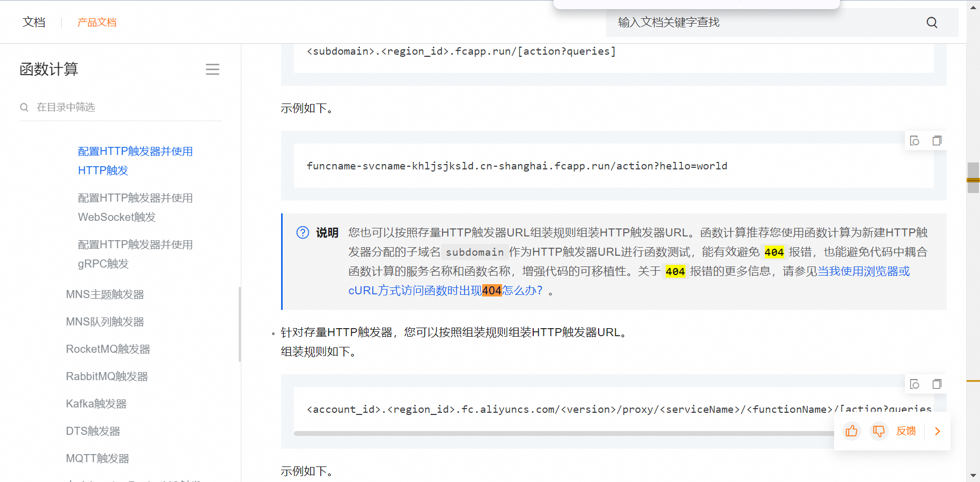Open MNS主题触发器 in sidebar
This screenshot has height=482, width=980.
(105, 294)
